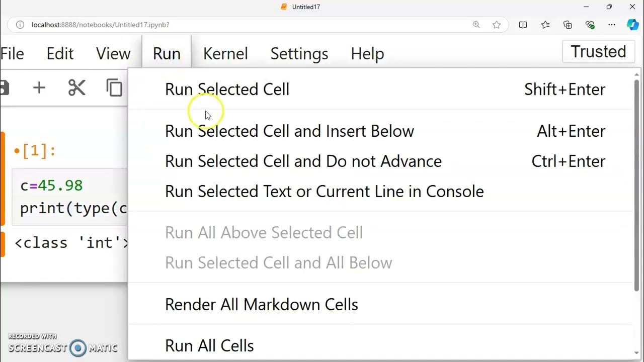Open the Settings menu

pyautogui.click(x=299, y=54)
